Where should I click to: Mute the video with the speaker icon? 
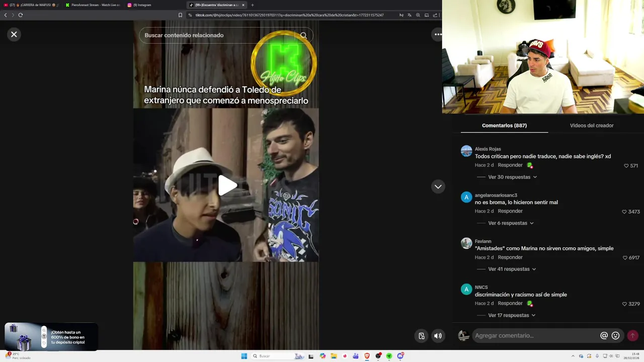click(438, 336)
